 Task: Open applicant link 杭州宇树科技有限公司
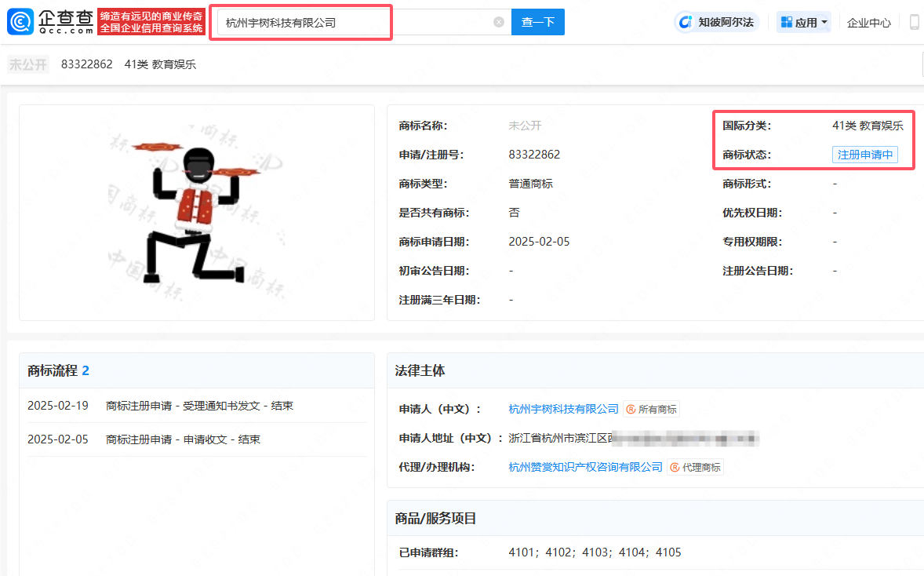pyautogui.click(x=563, y=409)
